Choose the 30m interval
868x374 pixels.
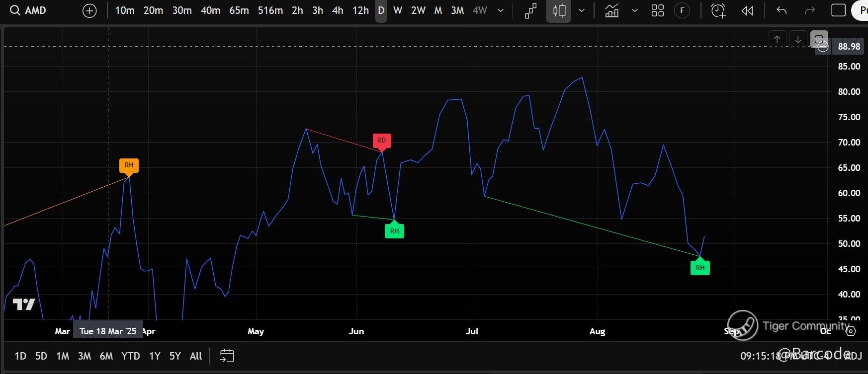[182, 10]
